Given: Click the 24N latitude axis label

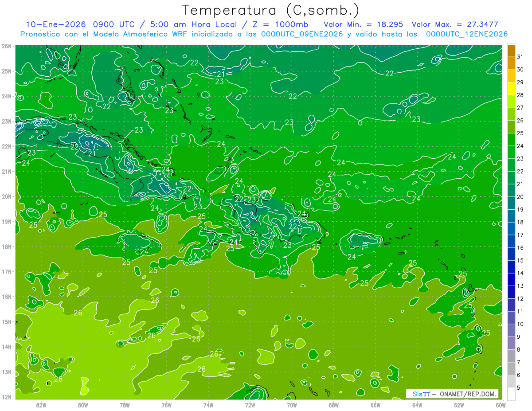Looking at the screenshot, I should point(6,96).
